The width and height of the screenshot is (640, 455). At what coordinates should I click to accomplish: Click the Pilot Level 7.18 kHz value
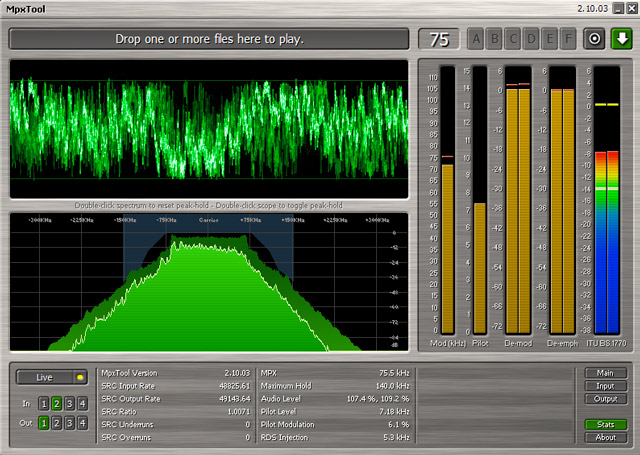click(394, 411)
